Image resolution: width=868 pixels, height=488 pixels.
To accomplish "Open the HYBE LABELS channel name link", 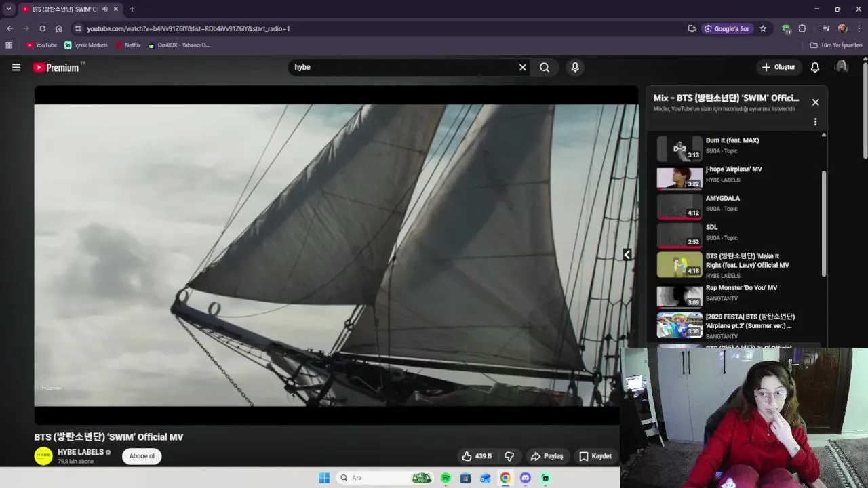I will coord(81,452).
